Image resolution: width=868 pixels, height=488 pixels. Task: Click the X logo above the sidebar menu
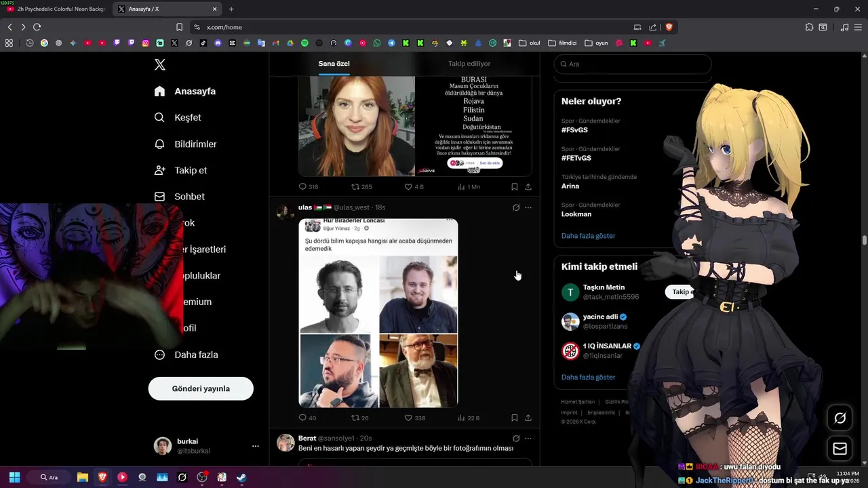click(x=159, y=64)
